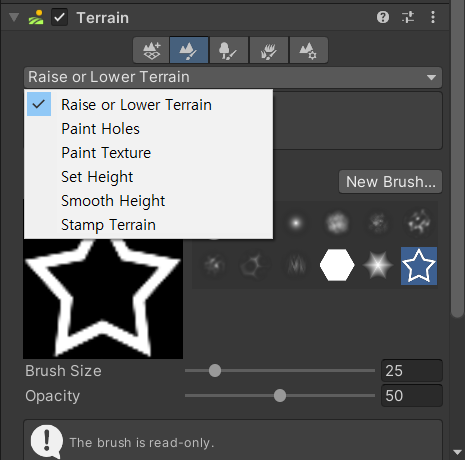This screenshot has width=465, height=460.
Task: Click the Brush Size label
Action: click(x=63, y=371)
